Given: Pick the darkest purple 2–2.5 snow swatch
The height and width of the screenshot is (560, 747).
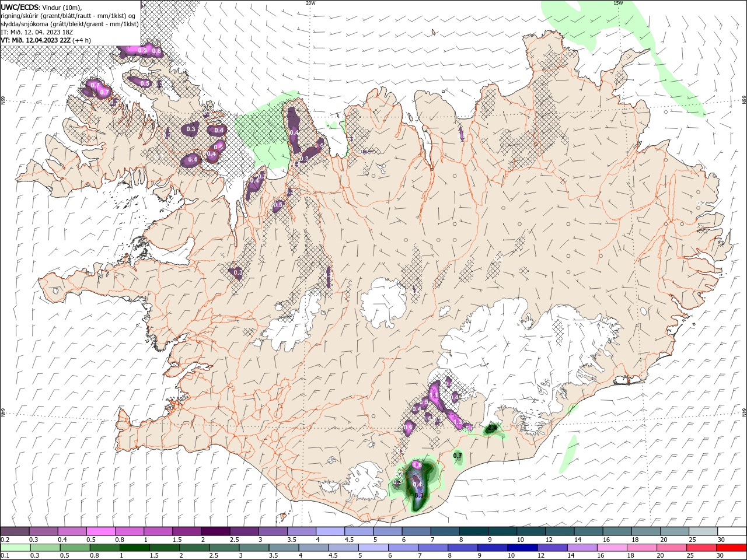Looking at the screenshot, I should tap(215, 531).
